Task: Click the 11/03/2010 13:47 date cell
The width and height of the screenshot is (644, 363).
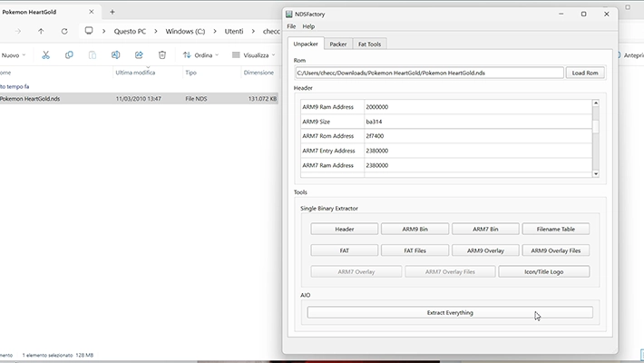Action: pyautogui.click(x=139, y=99)
